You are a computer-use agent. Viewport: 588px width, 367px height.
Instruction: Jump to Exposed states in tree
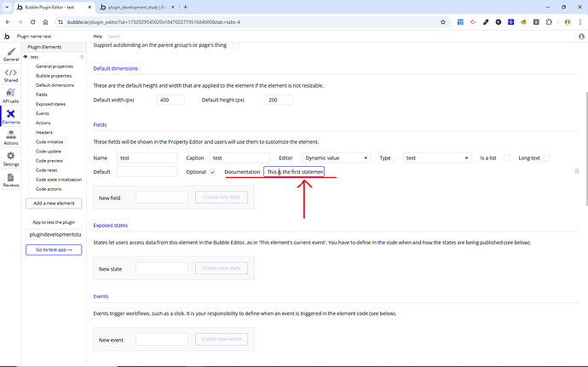coord(50,104)
